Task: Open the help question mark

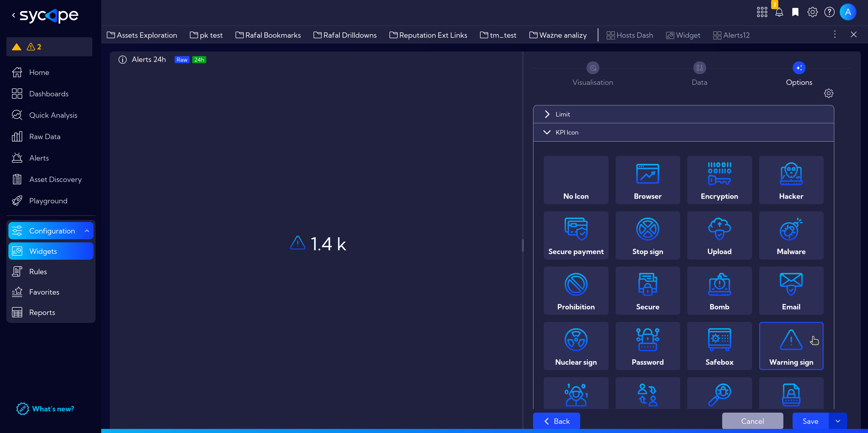Action: pos(829,12)
